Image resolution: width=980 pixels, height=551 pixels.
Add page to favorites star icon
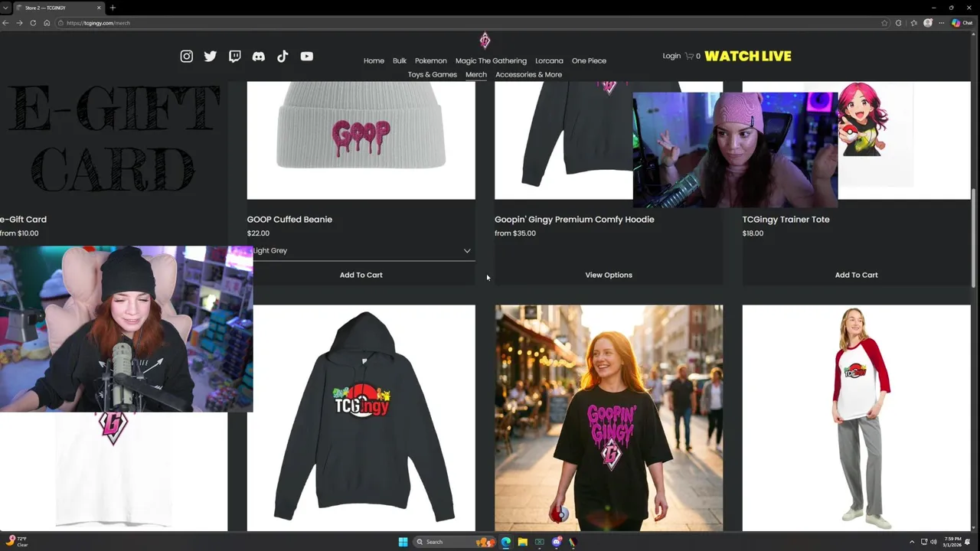(x=885, y=23)
